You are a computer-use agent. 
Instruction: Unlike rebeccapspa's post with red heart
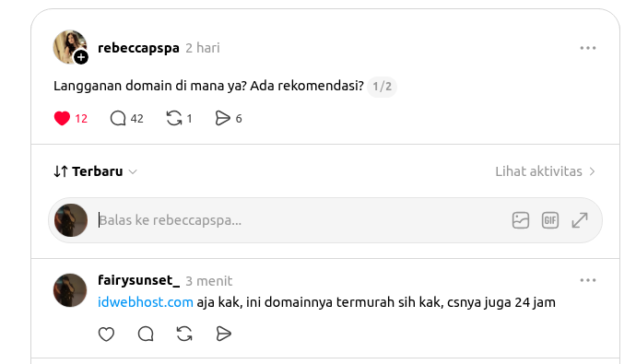(x=62, y=118)
